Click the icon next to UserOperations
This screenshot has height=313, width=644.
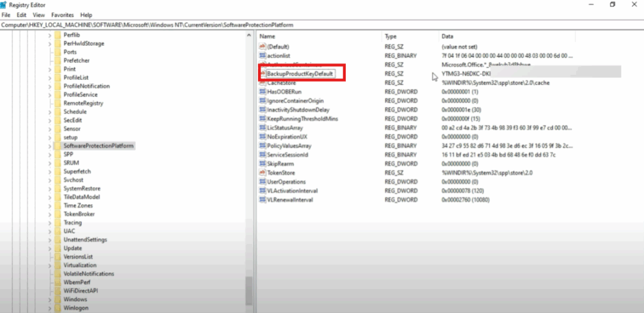pos(262,182)
